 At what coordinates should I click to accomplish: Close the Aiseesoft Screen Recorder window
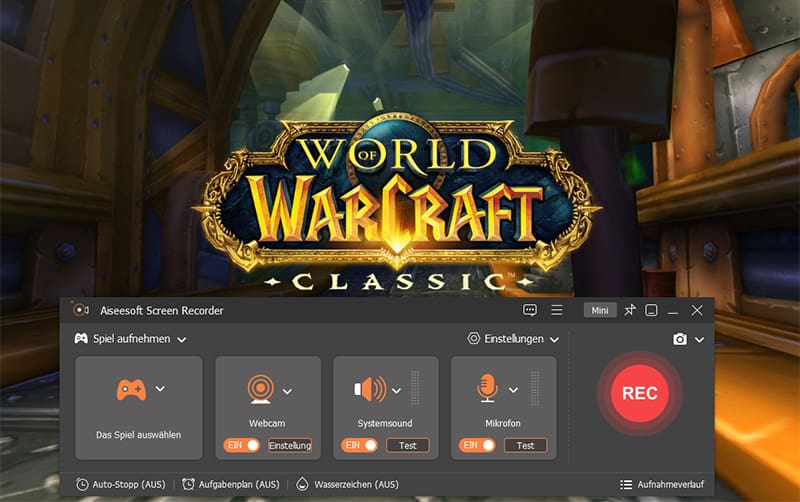pyautogui.click(x=697, y=310)
